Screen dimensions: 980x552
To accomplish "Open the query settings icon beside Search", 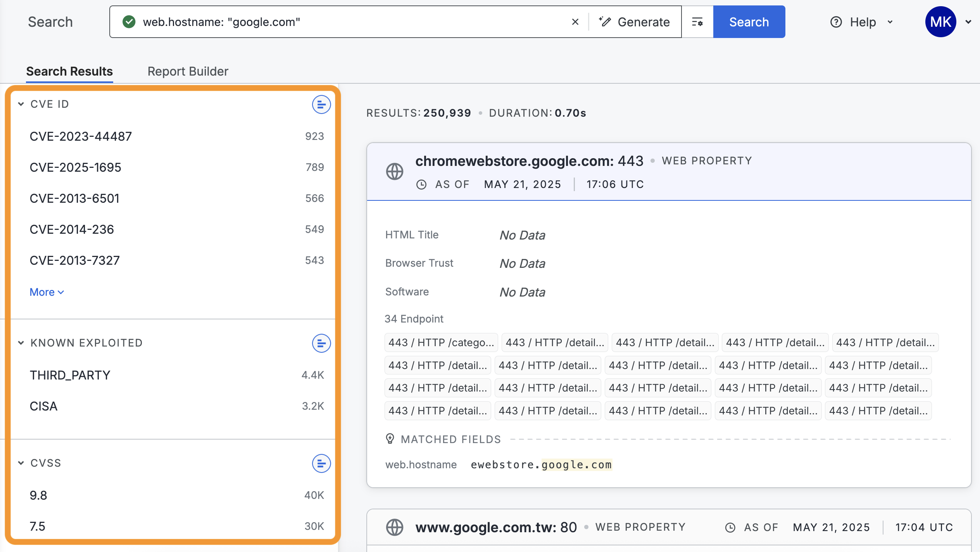I will (x=697, y=22).
